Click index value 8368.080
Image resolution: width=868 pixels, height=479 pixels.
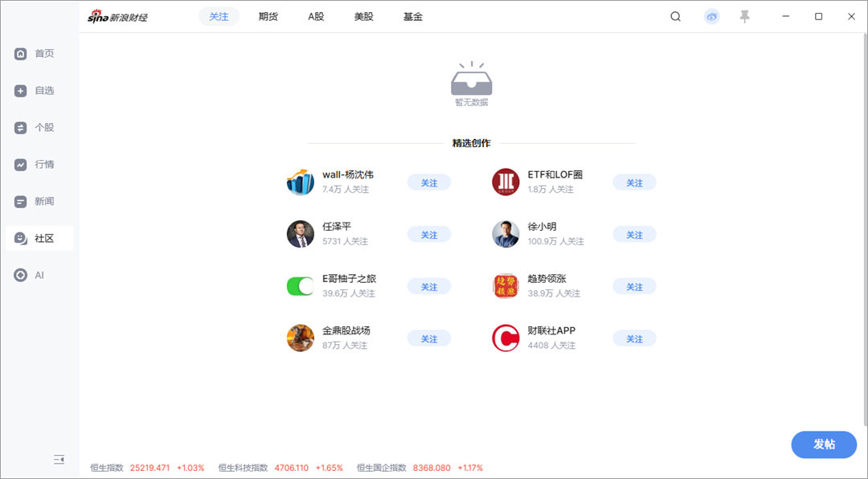click(432, 468)
